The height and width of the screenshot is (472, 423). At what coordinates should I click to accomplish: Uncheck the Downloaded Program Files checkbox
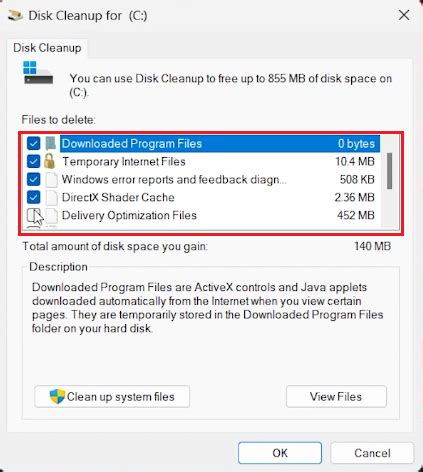pos(33,144)
